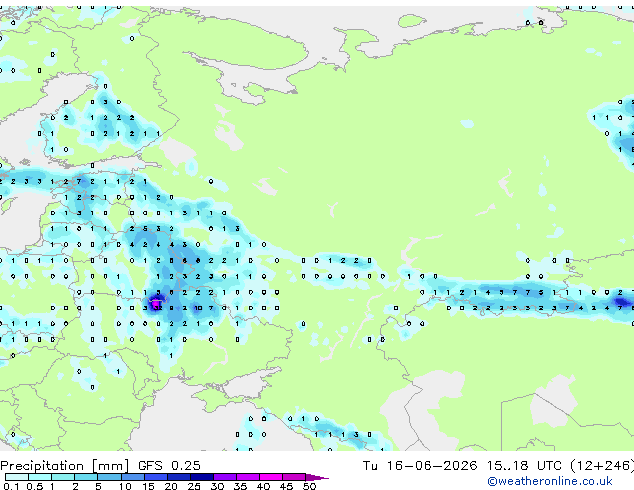The height and width of the screenshot is (490, 634).
Task: Click the '(12+246)' forecast run text
Action: [602, 466]
